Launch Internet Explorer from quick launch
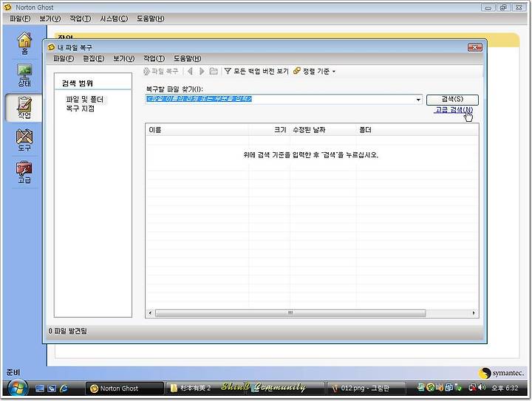This screenshot has height=401, width=532. point(64,388)
